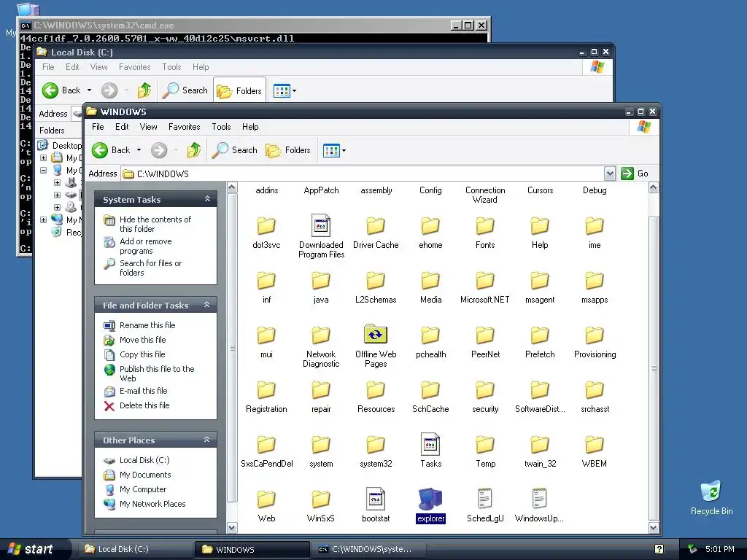
Task: Select the Prefetch folder icon
Action: (540, 335)
